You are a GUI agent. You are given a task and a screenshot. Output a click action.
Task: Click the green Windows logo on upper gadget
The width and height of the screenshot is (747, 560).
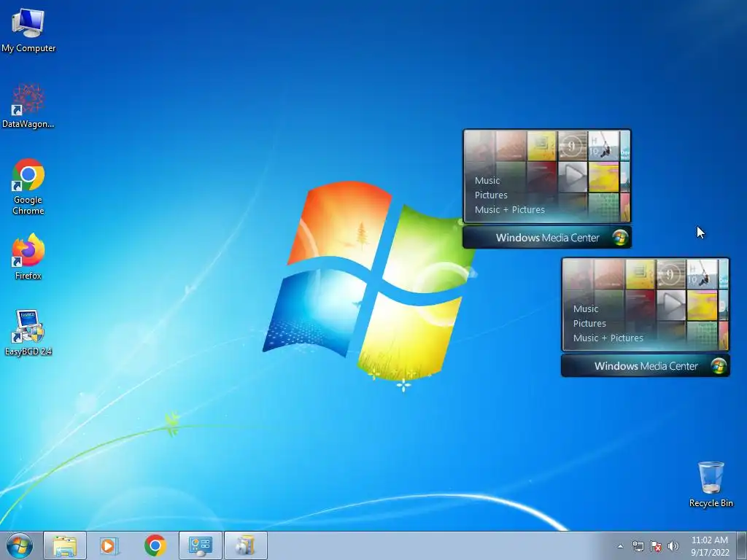[620, 238]
